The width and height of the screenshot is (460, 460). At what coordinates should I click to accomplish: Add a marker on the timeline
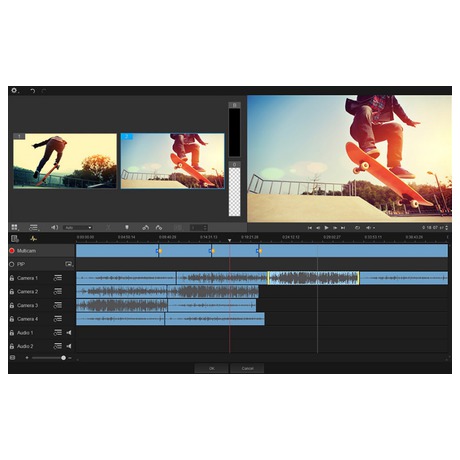click(x=127, y=227)
